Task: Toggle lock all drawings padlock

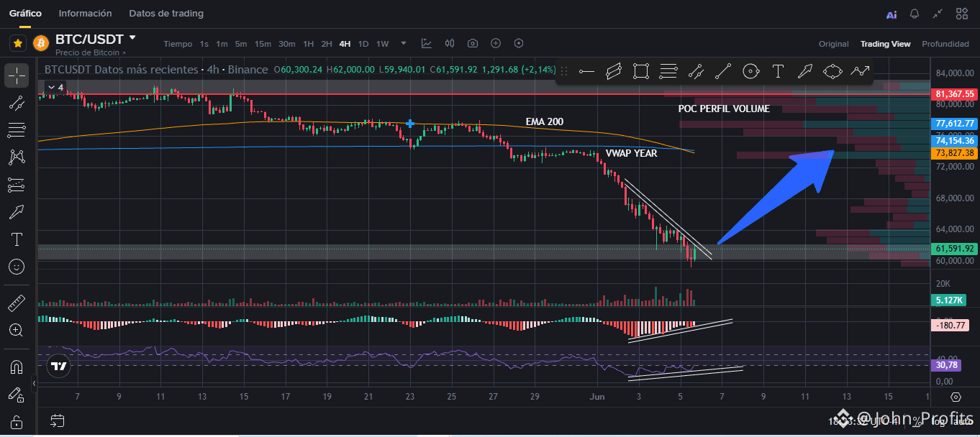Action: [17, 422]
